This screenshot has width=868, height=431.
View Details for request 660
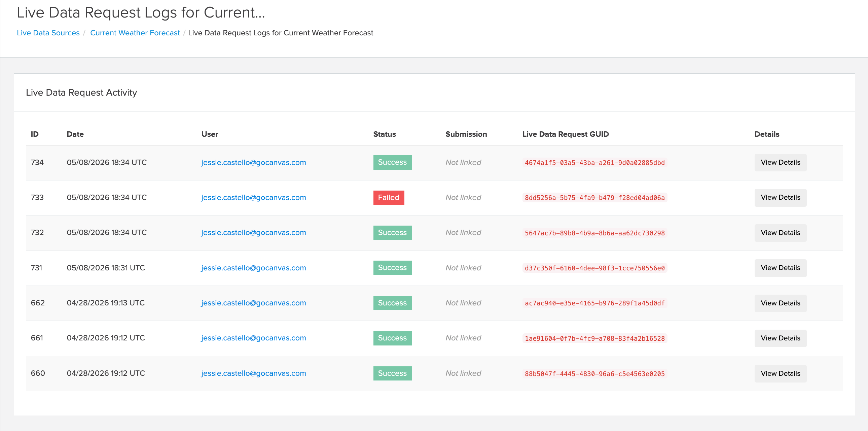(780, 373)
